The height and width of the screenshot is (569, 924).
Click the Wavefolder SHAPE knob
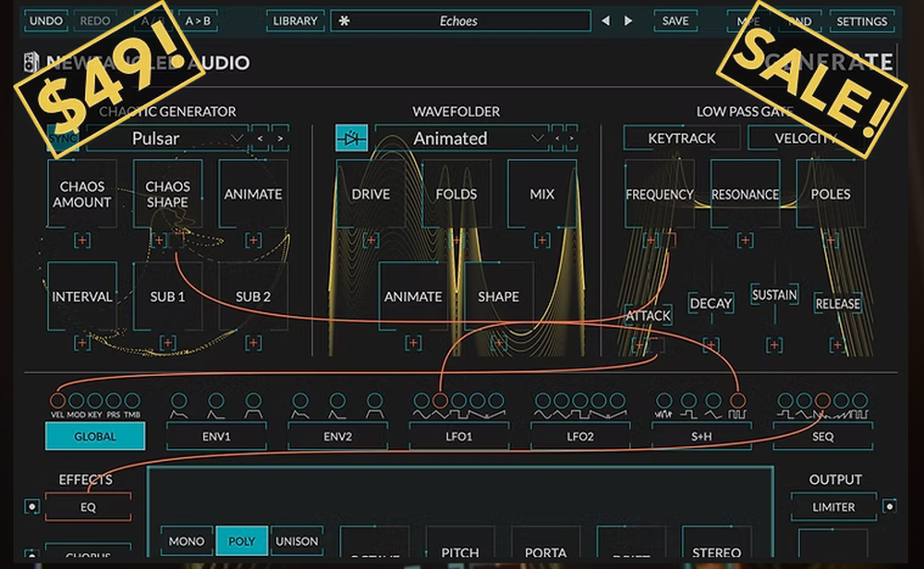[x=499, y=297]
